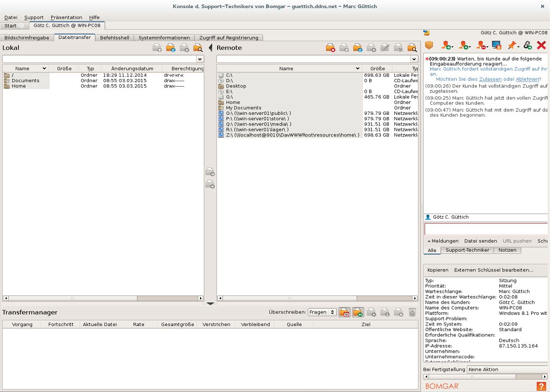The image size is (550, 392).
Task: Click the orange question mark help icon
Action: click(541, 386)
